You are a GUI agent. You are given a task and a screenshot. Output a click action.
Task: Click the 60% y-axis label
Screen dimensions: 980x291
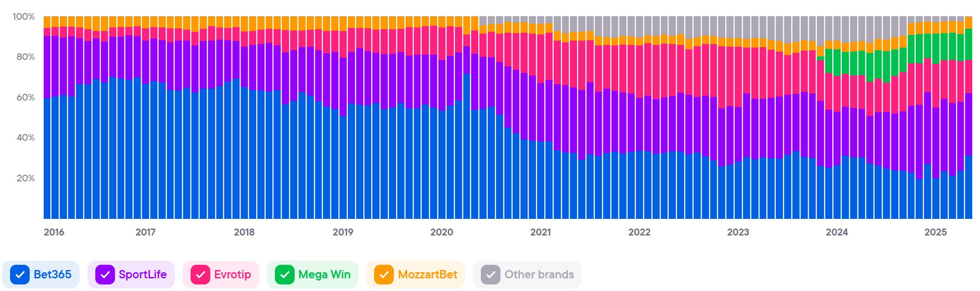[25, 97]
